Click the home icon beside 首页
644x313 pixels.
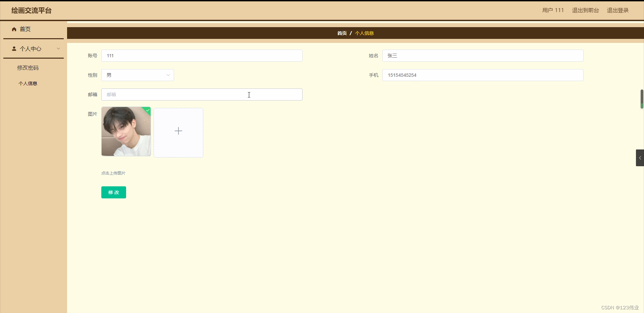[14, 29]
